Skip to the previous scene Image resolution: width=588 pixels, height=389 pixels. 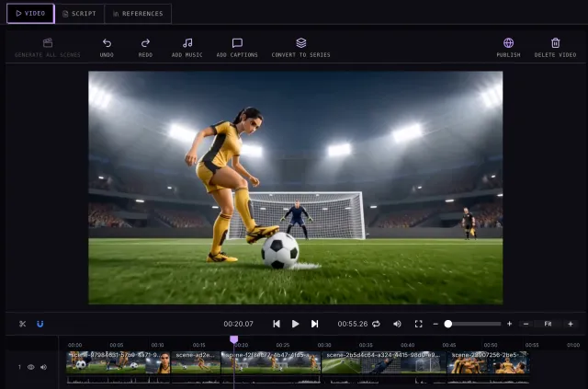coord(277,324)
